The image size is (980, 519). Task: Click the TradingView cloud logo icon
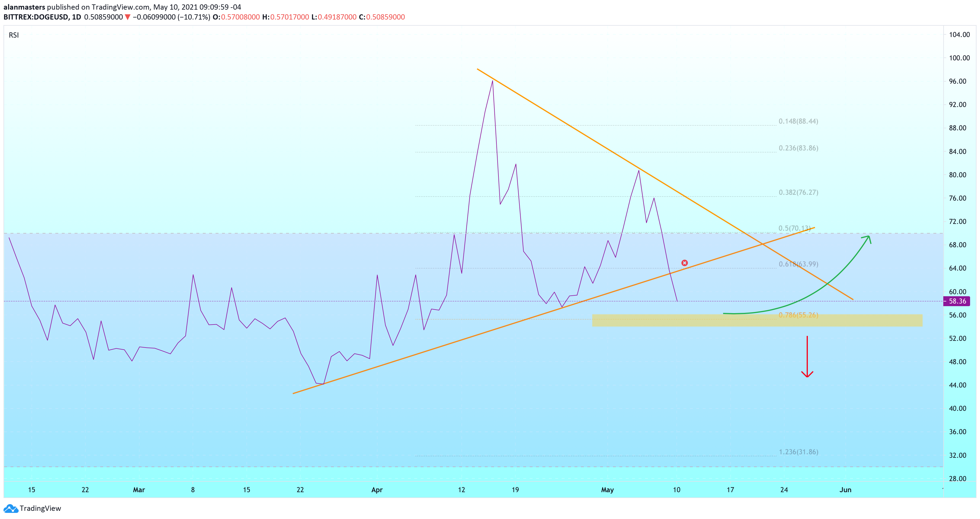click(11, 508)
